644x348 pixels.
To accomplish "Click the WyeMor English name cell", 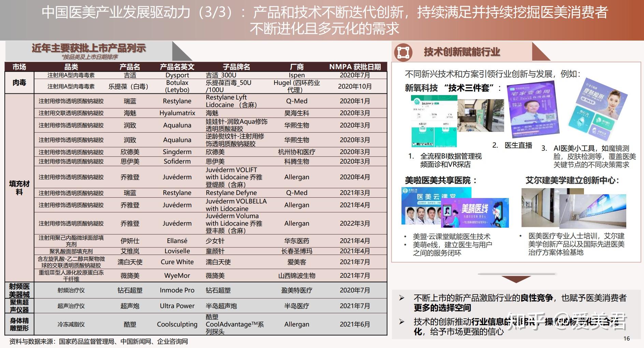I will (177, 275).
